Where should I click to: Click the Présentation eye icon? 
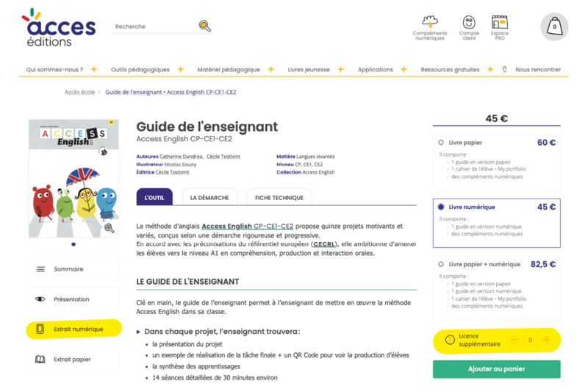coord(40,299)
